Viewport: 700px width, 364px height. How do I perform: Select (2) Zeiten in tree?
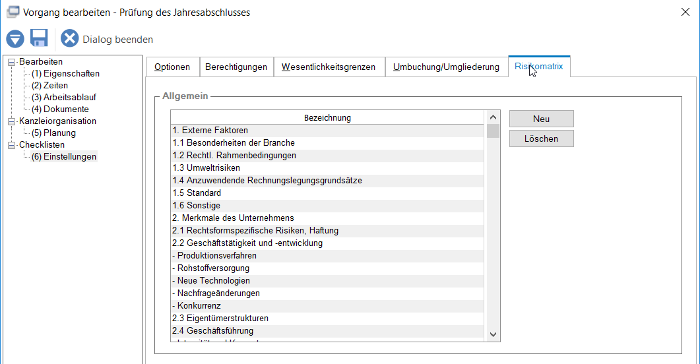50,85
